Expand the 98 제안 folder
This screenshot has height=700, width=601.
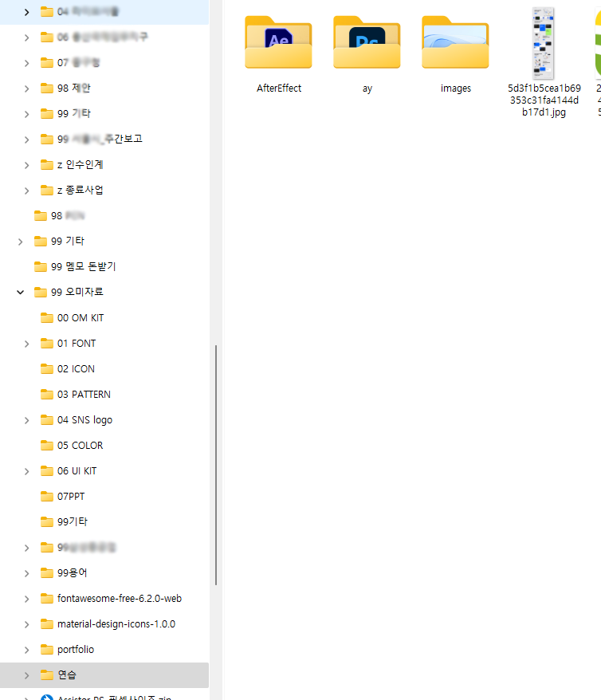click(26, 88)
